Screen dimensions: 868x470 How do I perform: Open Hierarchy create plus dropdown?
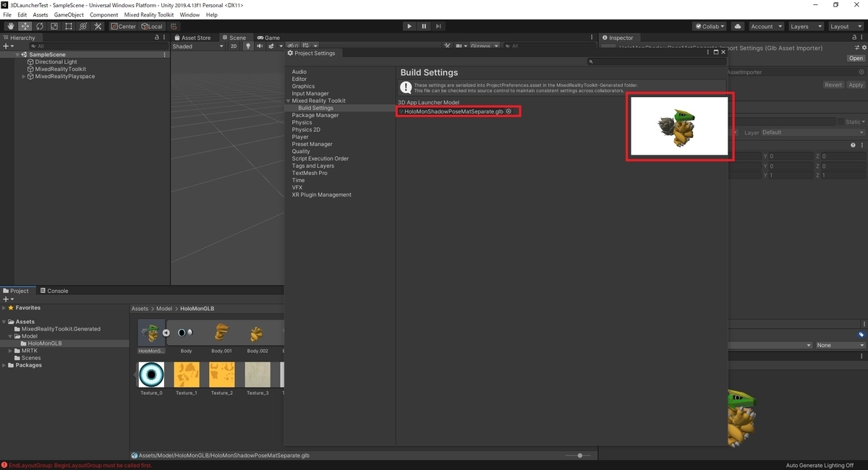[8, 46]
